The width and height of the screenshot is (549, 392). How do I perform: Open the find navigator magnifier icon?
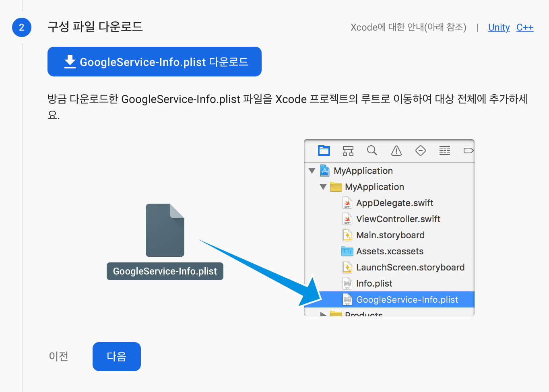[x=372, y=151]
